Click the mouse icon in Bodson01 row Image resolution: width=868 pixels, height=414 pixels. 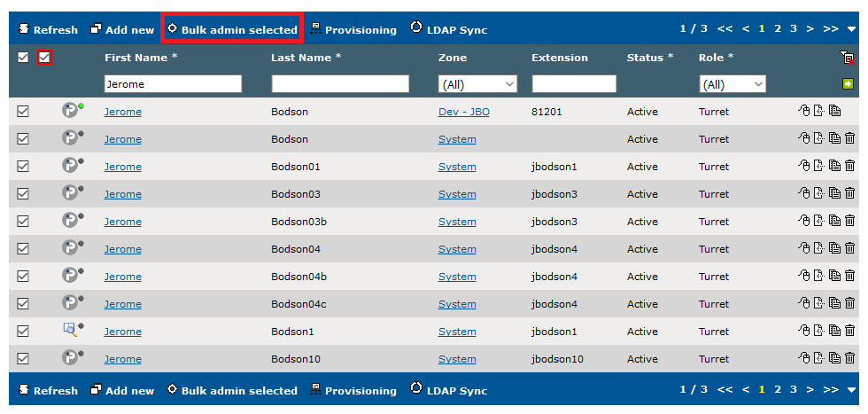[x=804, y=166]
